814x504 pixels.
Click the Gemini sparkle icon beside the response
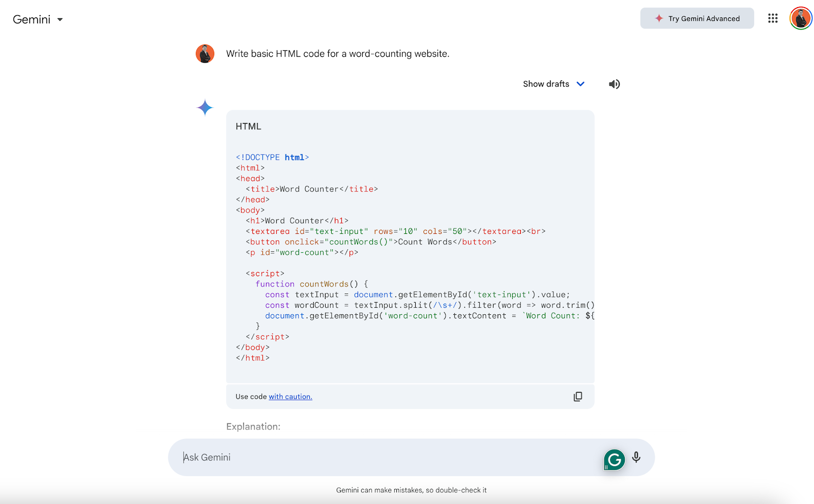[x=205, y=108]
